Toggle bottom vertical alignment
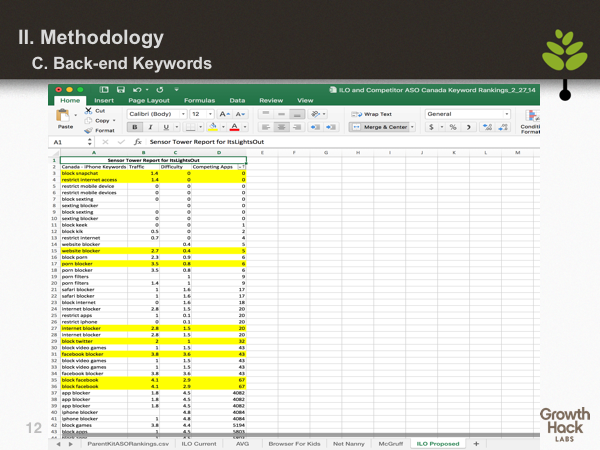This screenshot has height=450, width=600. click(x=297, y=114)
